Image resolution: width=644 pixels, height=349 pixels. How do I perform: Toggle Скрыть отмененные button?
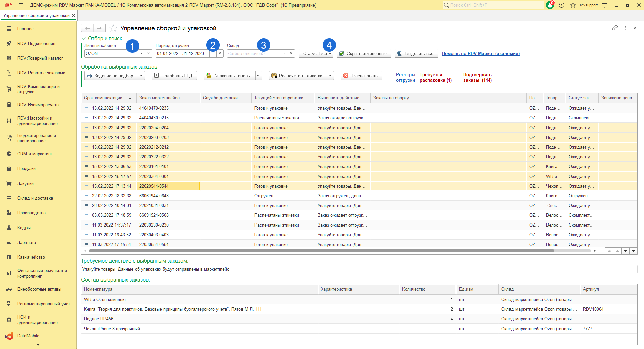364,53
